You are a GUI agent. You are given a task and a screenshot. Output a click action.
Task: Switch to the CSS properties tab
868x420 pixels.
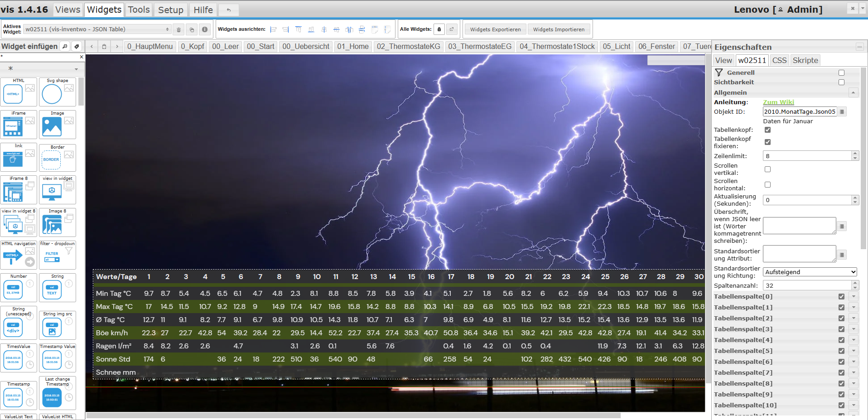click(x=779, y=60)
